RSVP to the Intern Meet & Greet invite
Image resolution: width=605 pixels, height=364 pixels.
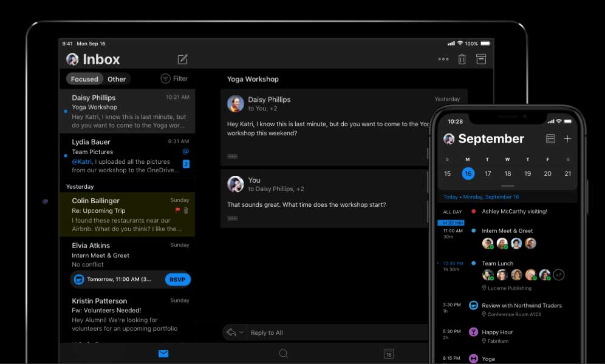(x=177, y=279)
